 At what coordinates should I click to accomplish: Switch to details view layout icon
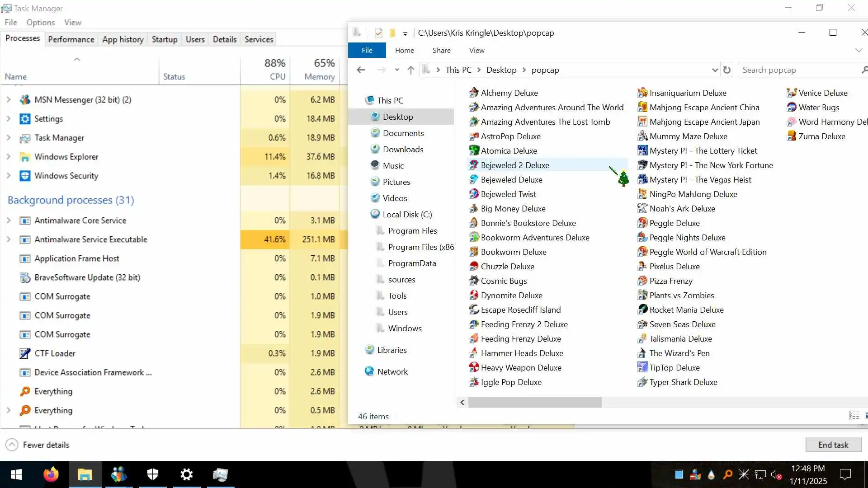pyautogui.click(x=854, y=416)
